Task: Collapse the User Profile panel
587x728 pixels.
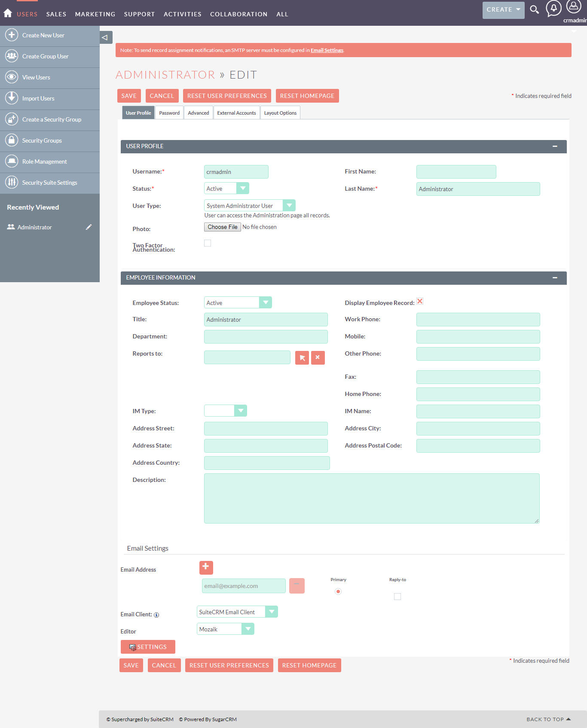Action: (x=555, y=146)
